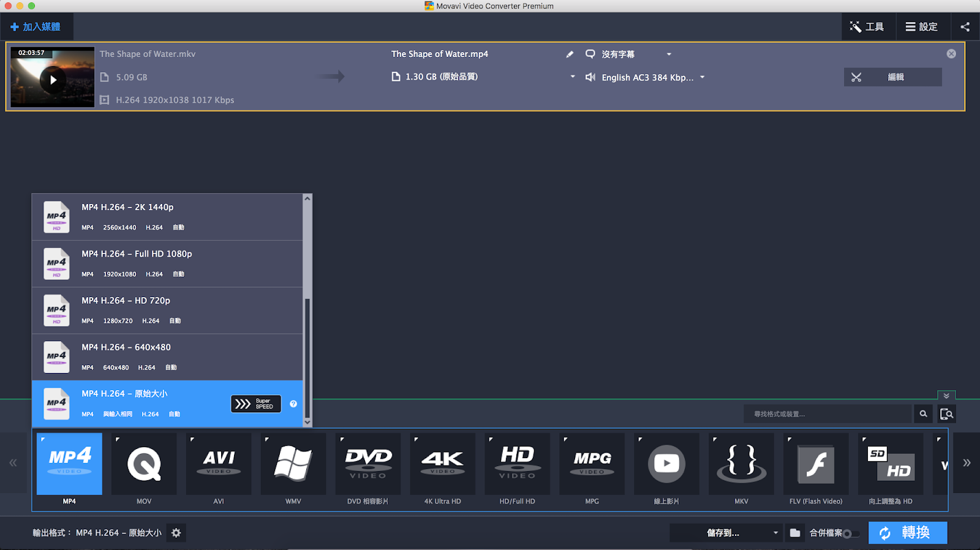Select the SD to HD upscale format
Image resolution: width=980 pixels, height=550 pixels.
pyautogui.click(x=891, y=464)
